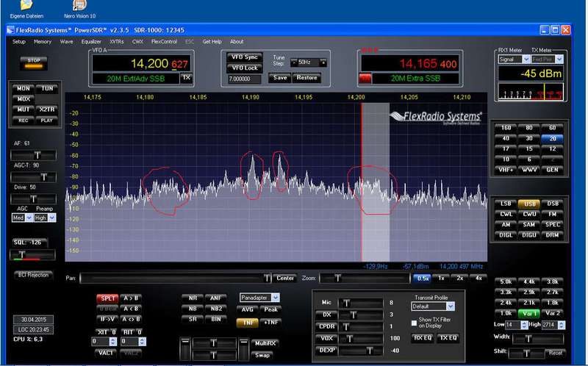Open the Setup menu
This screenshot has width=588, height=366.
pyautogui.click(x=19, y=42)
